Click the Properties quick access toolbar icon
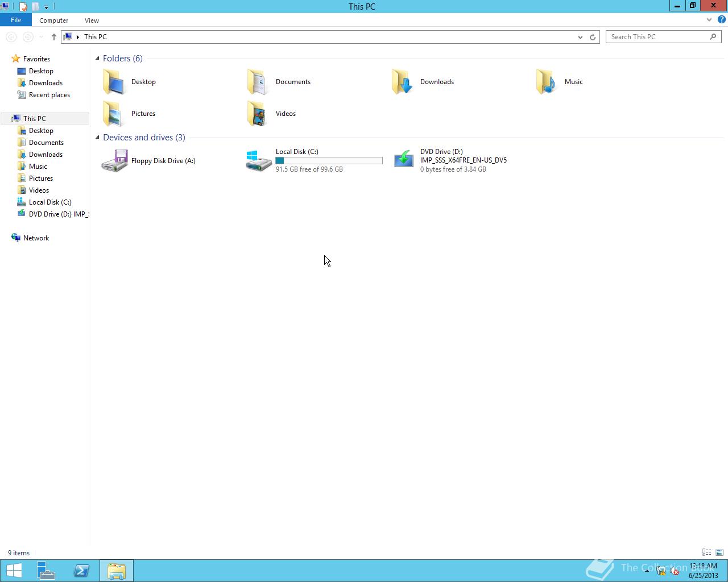Viewport: 728px width, 582px height. click(x=23, y=7)
